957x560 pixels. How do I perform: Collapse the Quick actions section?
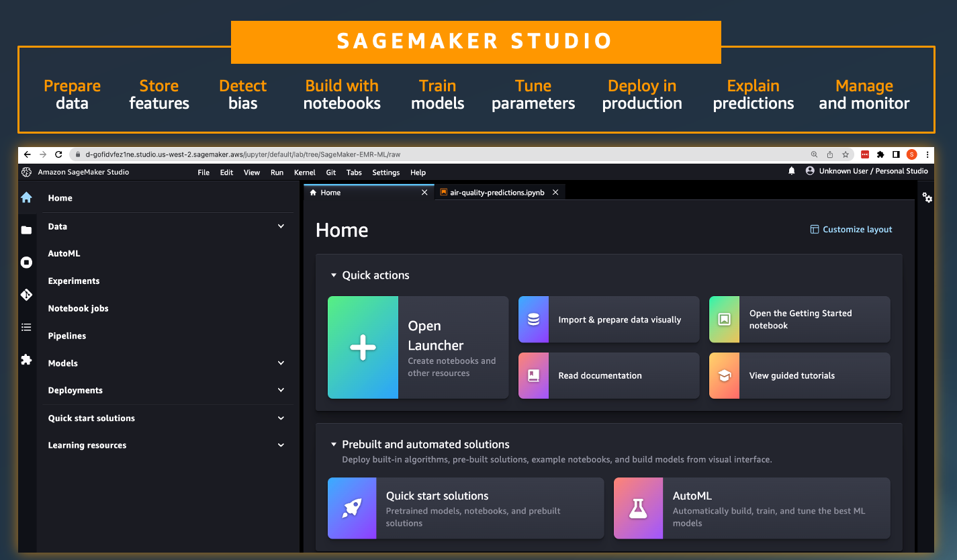coord(334,275)
